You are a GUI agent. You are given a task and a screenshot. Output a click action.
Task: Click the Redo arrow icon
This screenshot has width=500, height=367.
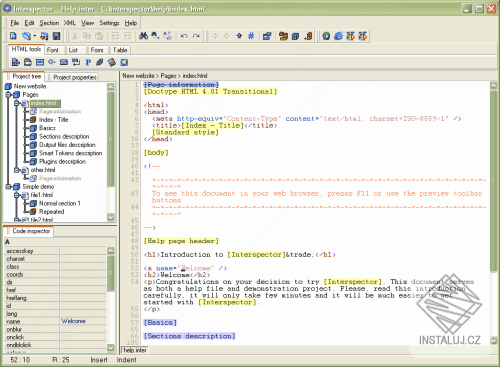[196, 36]
